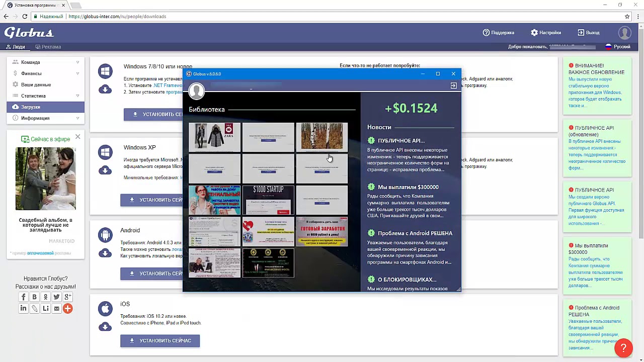Expand the Финансы sidebar menu
The image size is (644, 362).
point(45,73)
